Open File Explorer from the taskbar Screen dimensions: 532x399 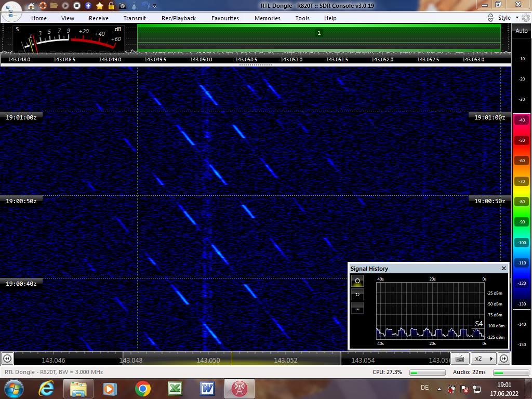(78, 389)
